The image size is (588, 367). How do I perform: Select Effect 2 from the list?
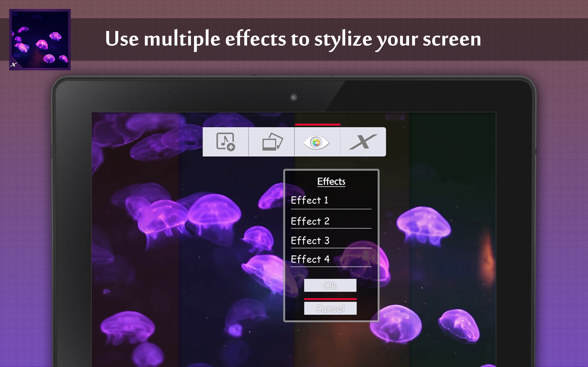310,221
